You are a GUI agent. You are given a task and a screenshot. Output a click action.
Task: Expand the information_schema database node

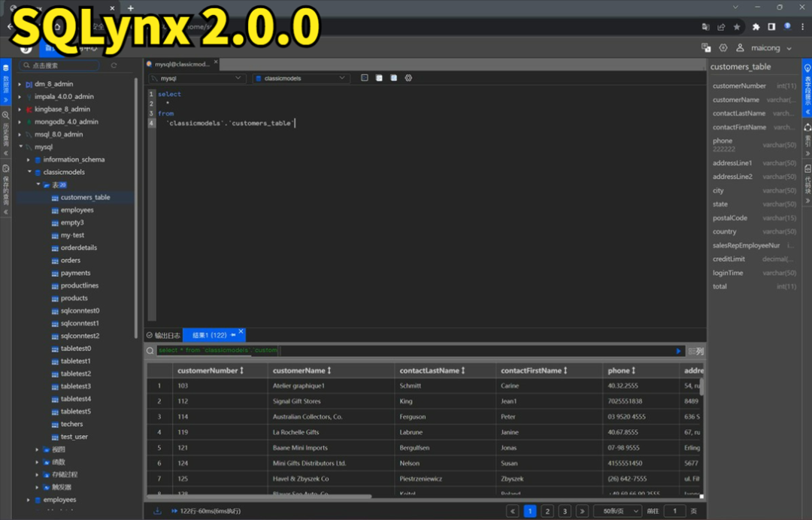(x=29, y=160)
